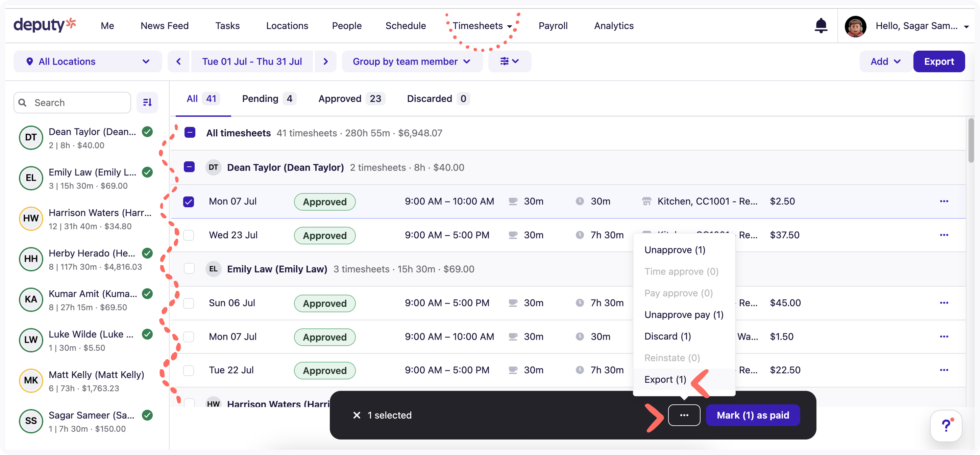Tick the Sun 06 Jul timesheet checkbox
Screen dimensions: 980x455
tap(189, 303)
